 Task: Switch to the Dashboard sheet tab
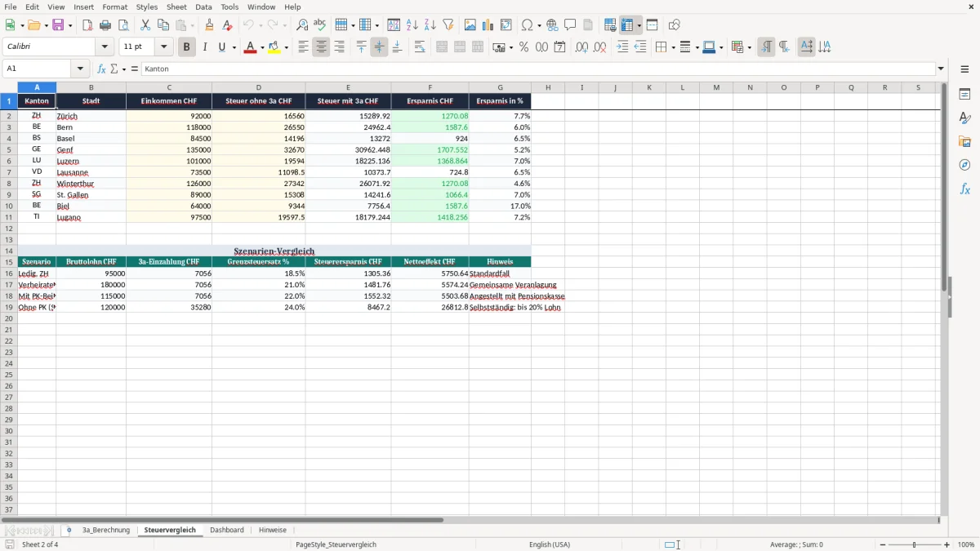(227, 531)
